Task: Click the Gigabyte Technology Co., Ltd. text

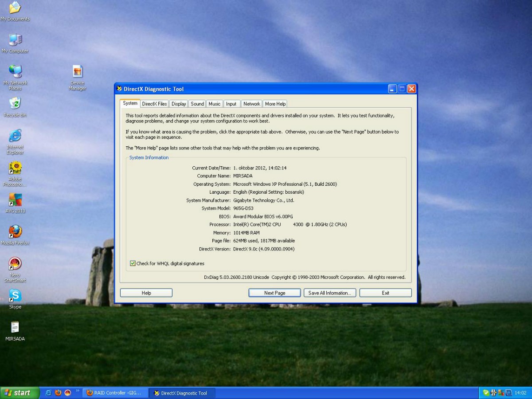Action: click(x=264, y=200)
